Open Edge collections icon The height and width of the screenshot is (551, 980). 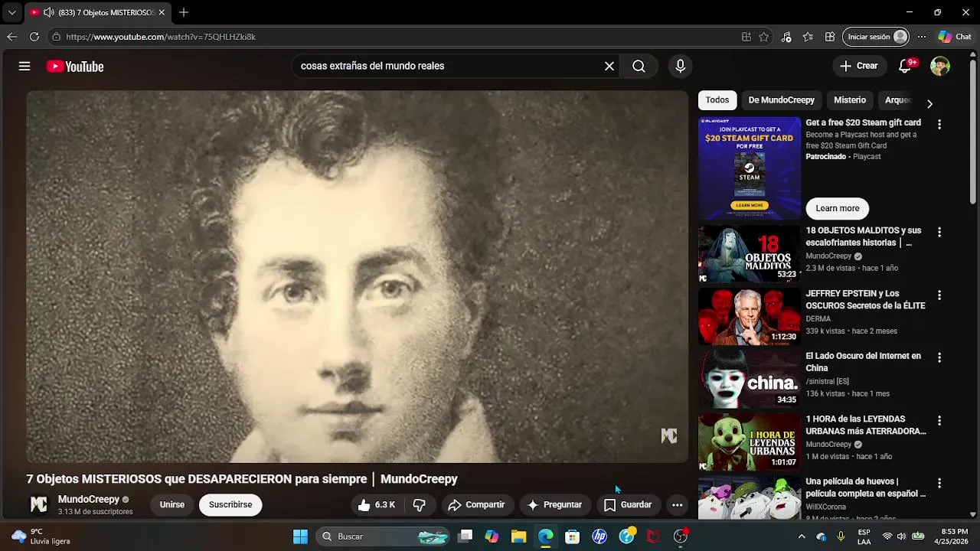click(x=830, y=37)
